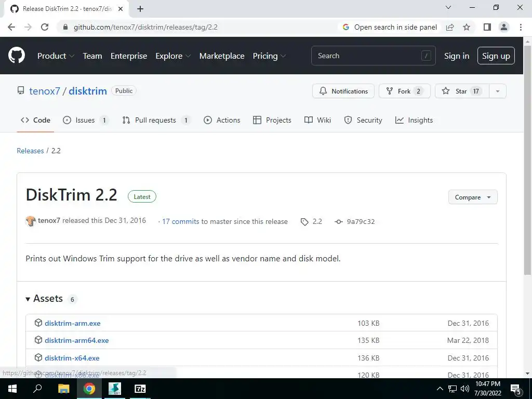
Task: Switch to the Insights tab
Action: pyautogui.click(x=414, y=120)
